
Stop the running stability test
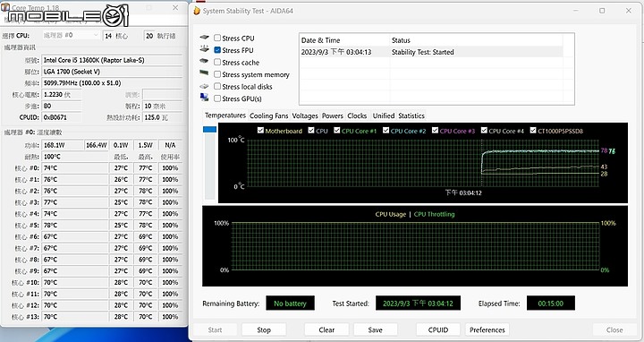click(x=264, y=329)
